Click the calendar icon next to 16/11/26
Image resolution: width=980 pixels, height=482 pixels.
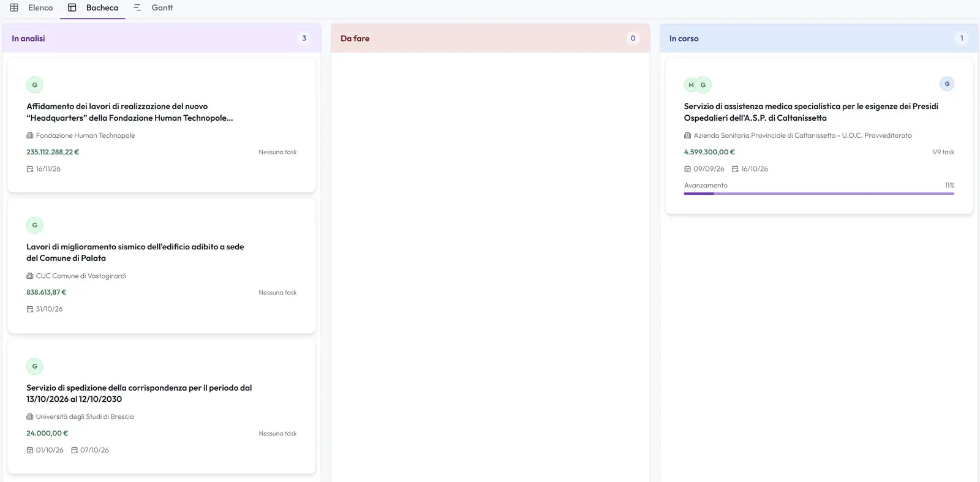(x=30, y=169)
